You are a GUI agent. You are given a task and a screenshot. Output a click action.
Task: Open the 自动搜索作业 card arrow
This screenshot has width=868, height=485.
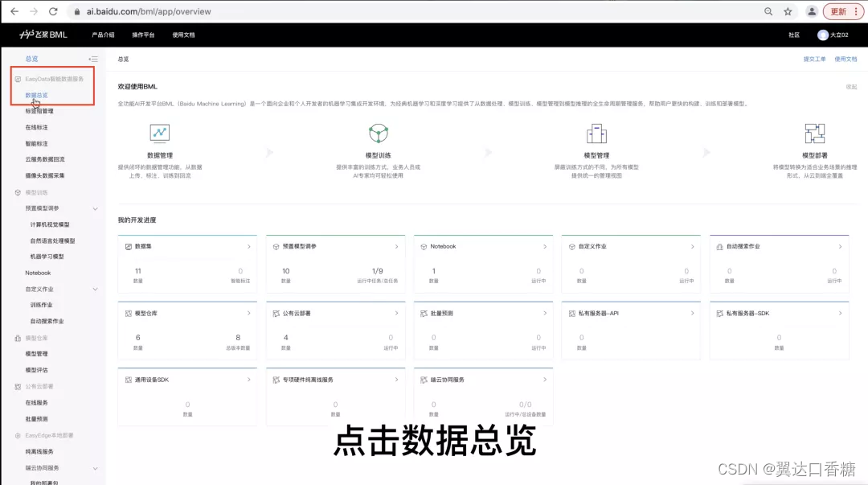pyautogui.click(x=841, y=247)
